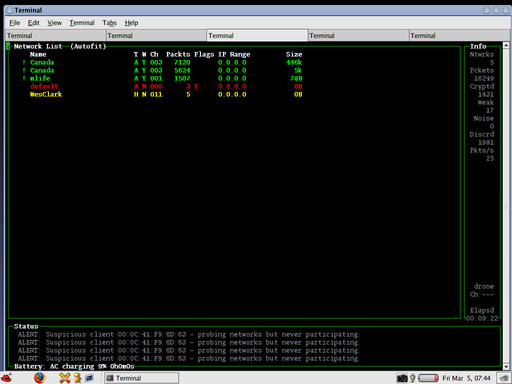This screenshot has height=384, width=512.
Task: Open the Edit menu
Action: (33, 23)
